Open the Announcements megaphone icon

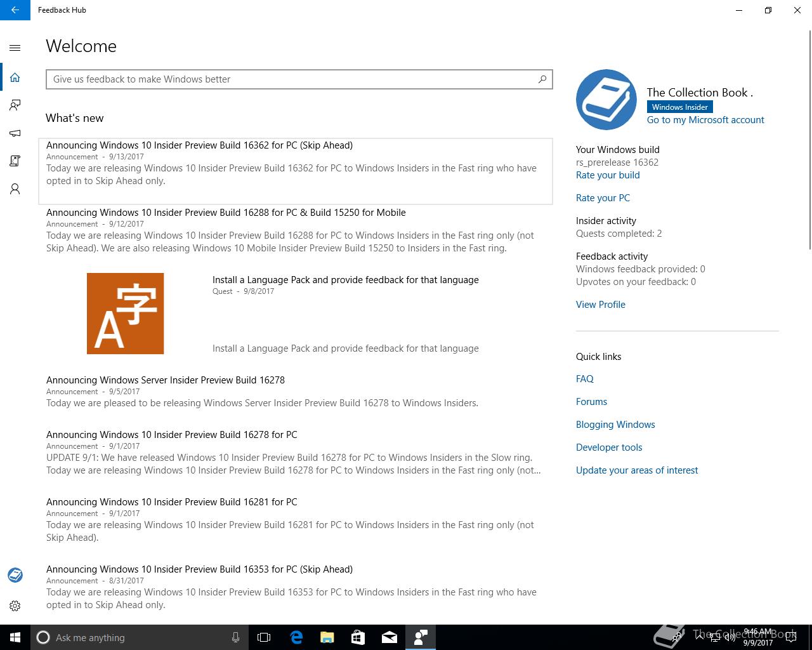15,133
